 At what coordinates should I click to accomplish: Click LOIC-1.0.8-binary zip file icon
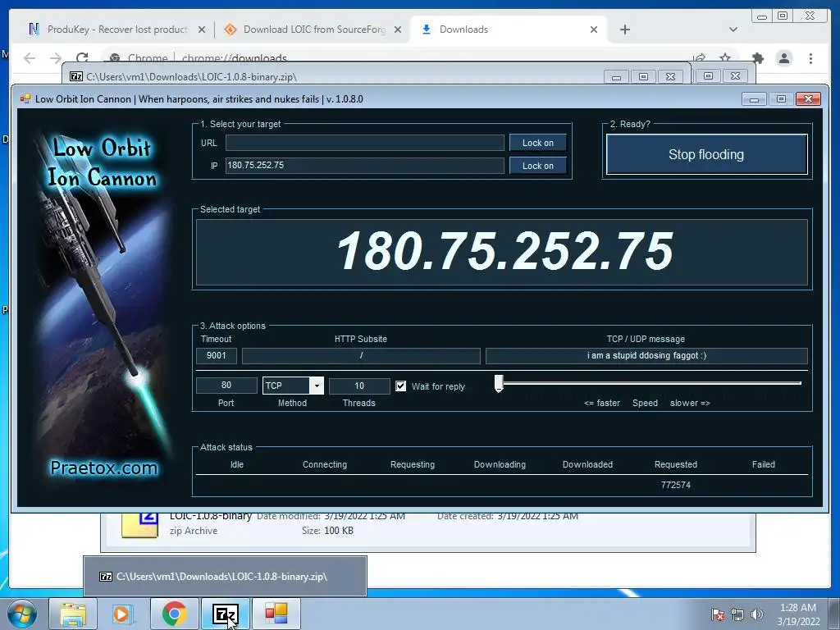click(x=140, y=525)
